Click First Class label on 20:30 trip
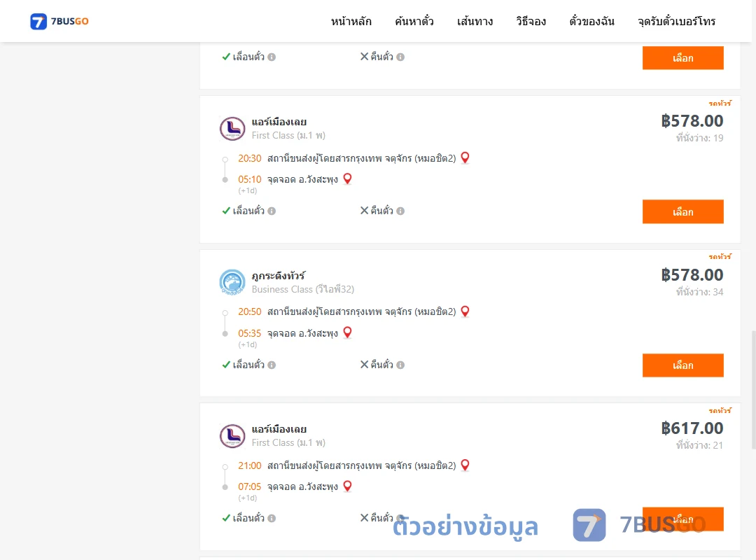Viewport: 756px width, 560px height. [x=288, y=136]
